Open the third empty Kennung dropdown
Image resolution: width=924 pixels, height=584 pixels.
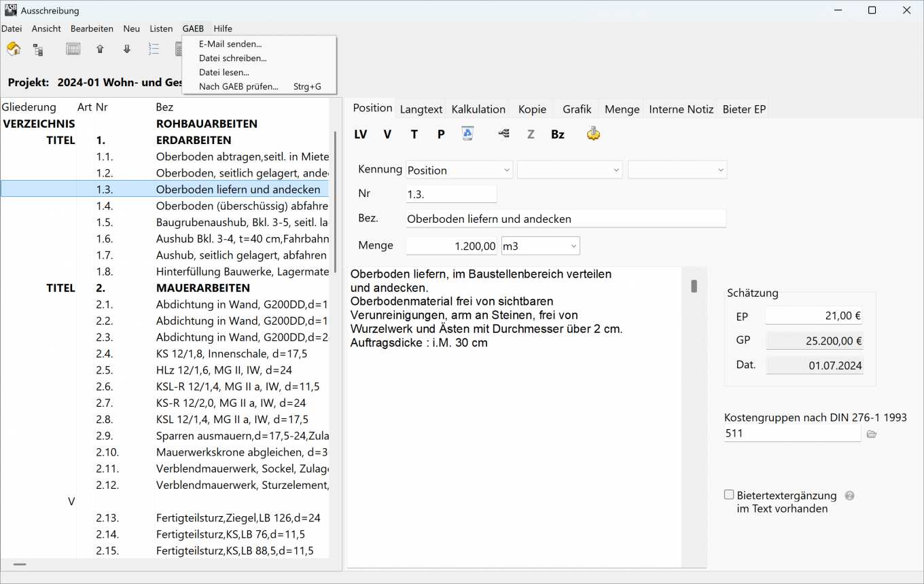tap(677, 170)
